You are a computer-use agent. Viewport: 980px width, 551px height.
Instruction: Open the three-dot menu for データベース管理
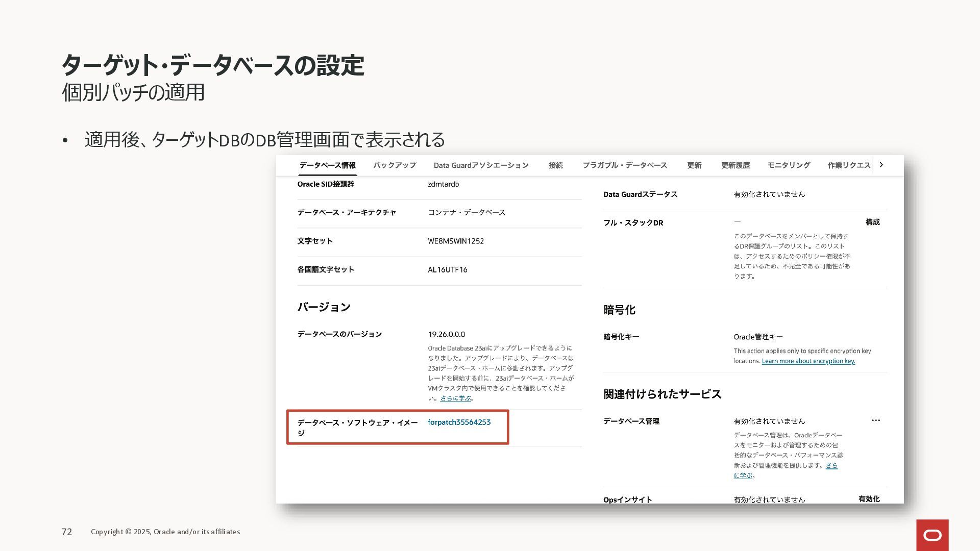[876, 420]
